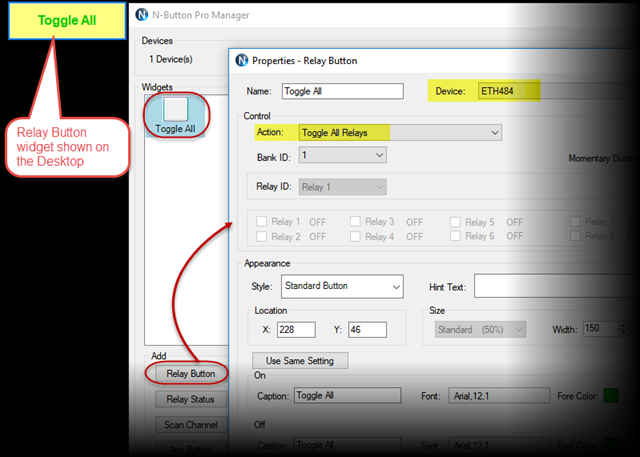
Task: Check the Relay 3 checkbox
Action: click(356, 222)
